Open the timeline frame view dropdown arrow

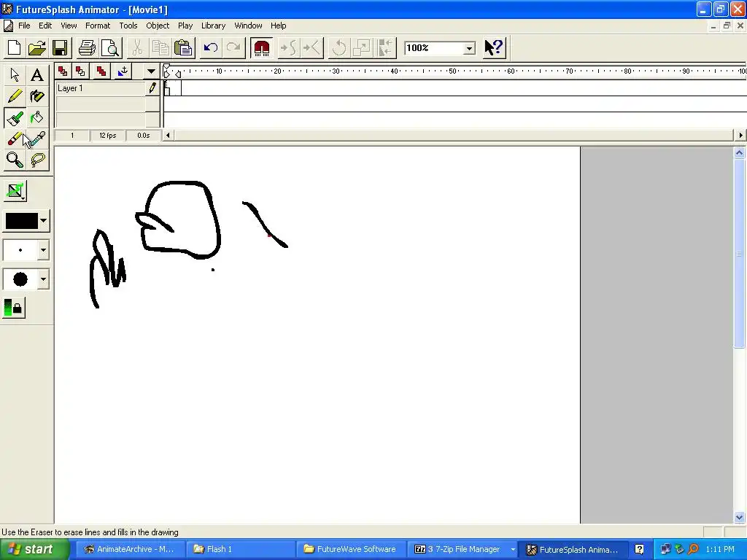[x=151, y=71]
